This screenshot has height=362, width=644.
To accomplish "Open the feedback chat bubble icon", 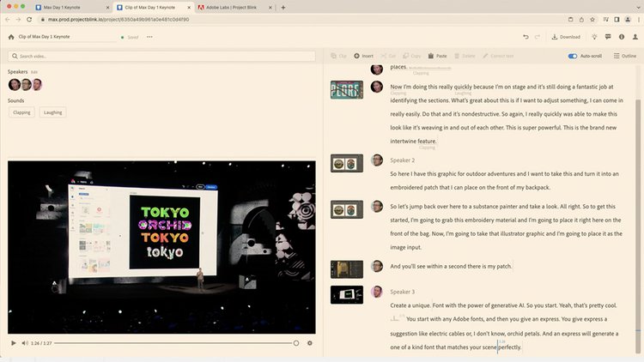I will pyautogui.click(x=608, y=37).
